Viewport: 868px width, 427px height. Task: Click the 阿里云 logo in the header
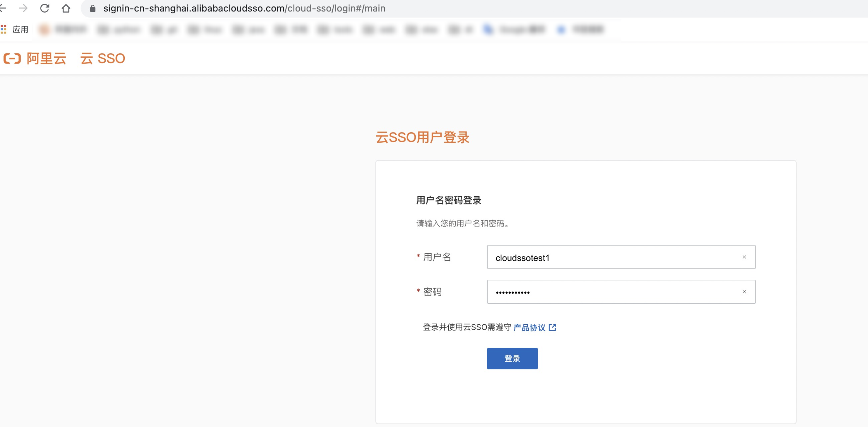(35, 58)
